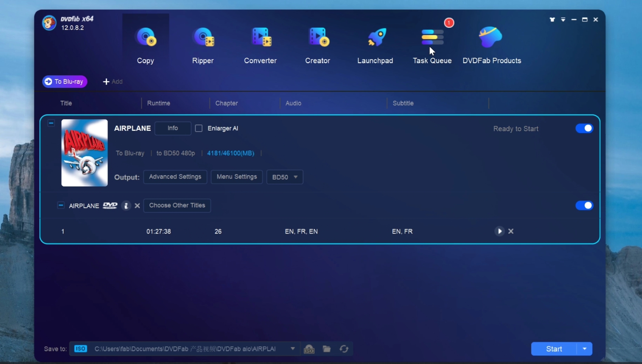Viewport: 642px width, 364px height.
Task: Click the info icon next to AIRPLANE DVD
Action: (x=126, y=206)
